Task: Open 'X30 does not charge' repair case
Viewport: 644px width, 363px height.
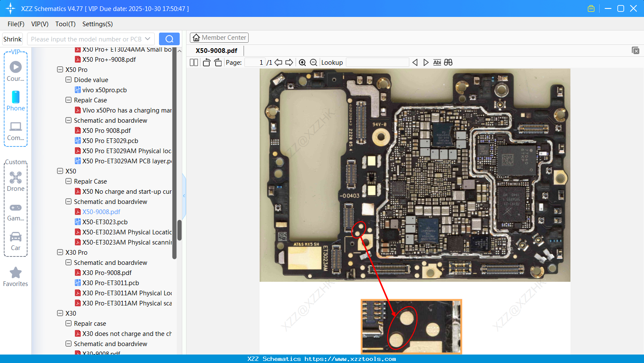Action: 127,333
